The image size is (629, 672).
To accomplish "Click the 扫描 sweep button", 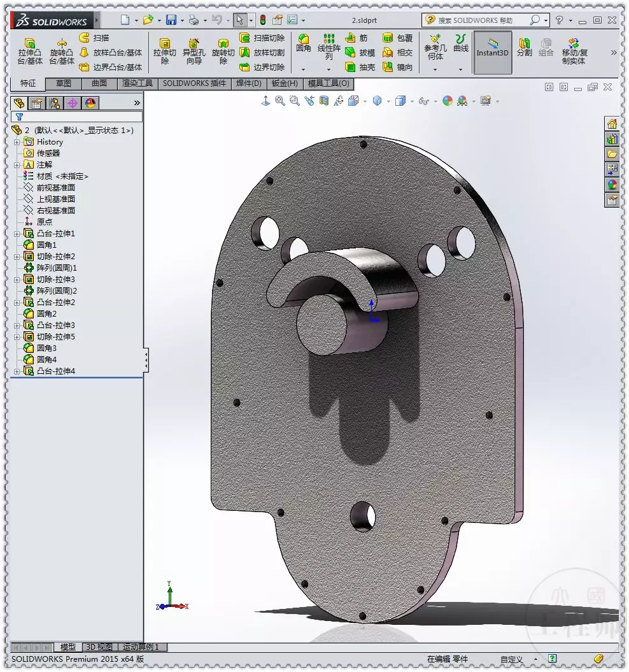I will (95, 38).
